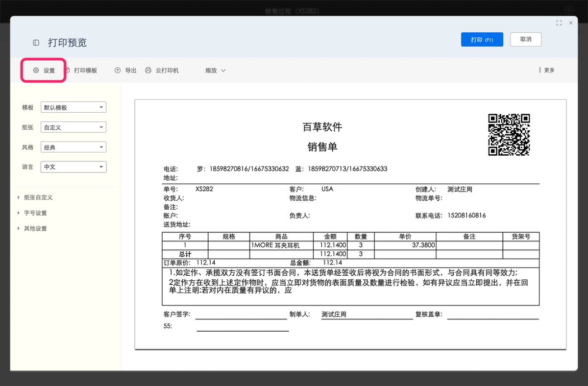Click the cloud printer icon
The height and width of the screenshot is (386, 588).
click(148, 71)
